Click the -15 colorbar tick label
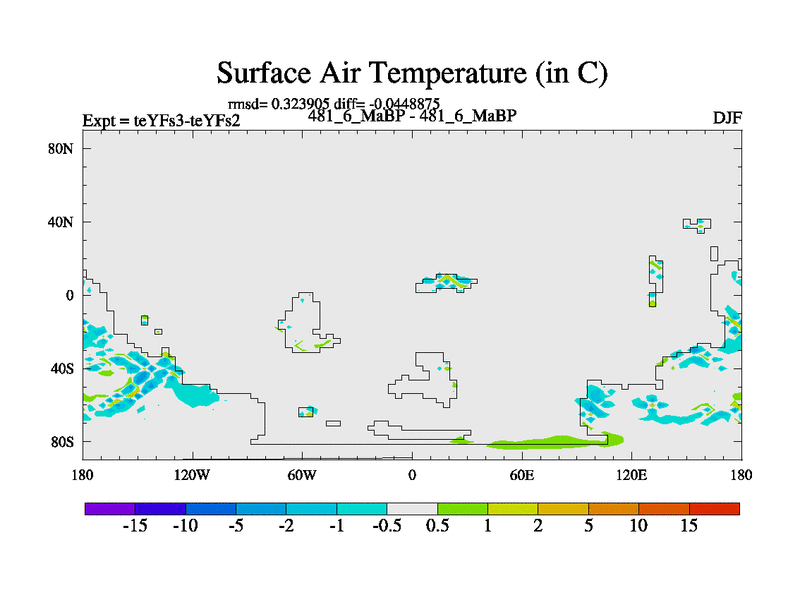800x600 pixels. (135, 527)
